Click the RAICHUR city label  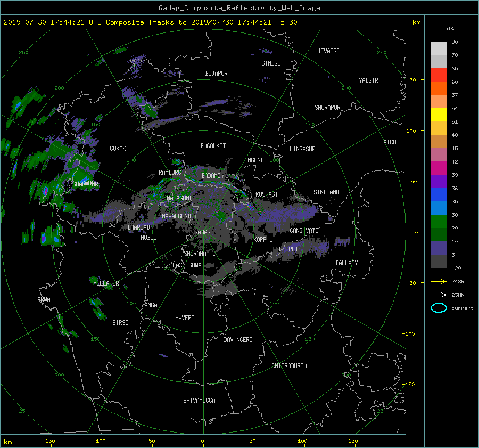[x=391, y=142]
